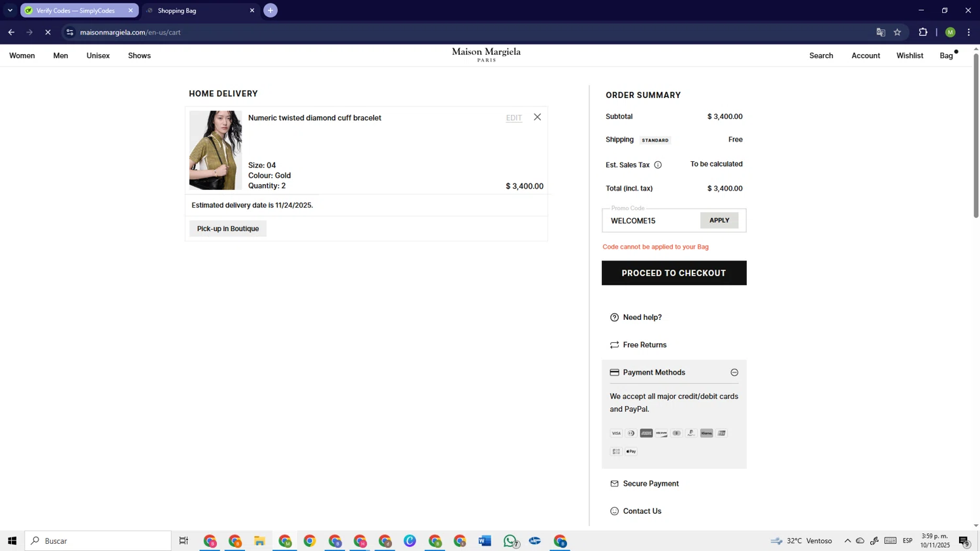
Task: Open the Bag
Action: coord(947,55)
